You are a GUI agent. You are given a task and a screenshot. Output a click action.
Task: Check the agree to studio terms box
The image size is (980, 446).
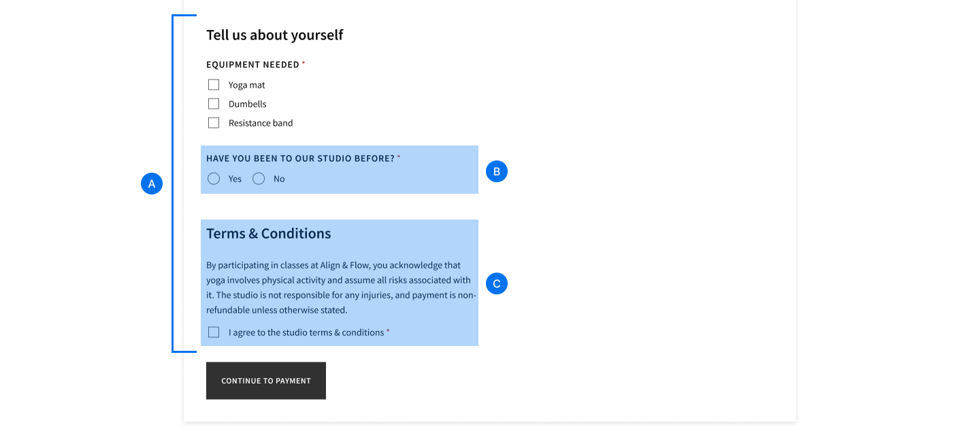click(214, 332)
